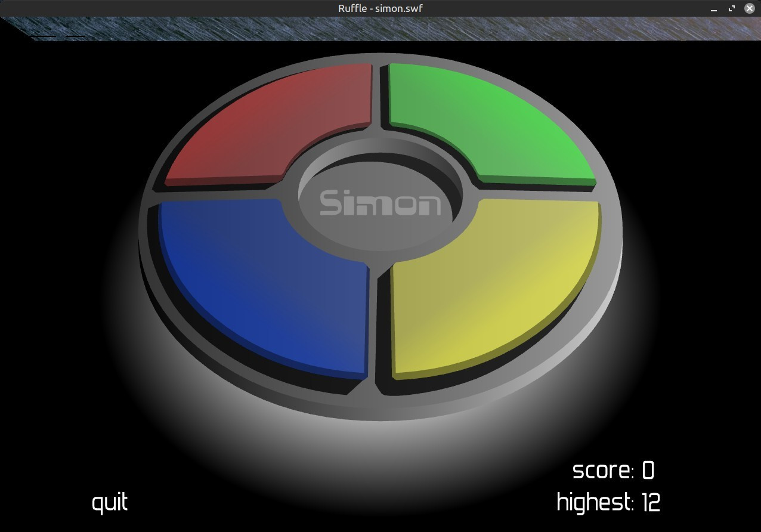The height and width of the screenshot is (532, 761).
Task: Click the Ruffle - simon.swf title text
Action: point(380,8)
